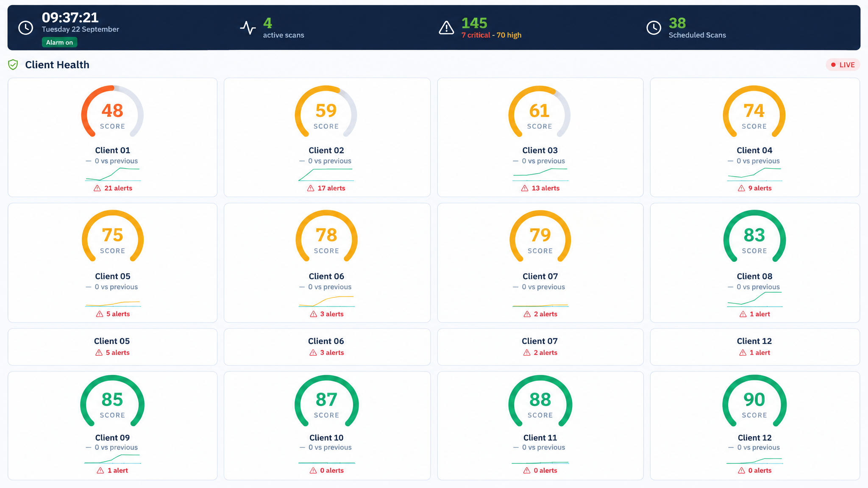Click the Tuesday 22 September date

coord(81,29)
